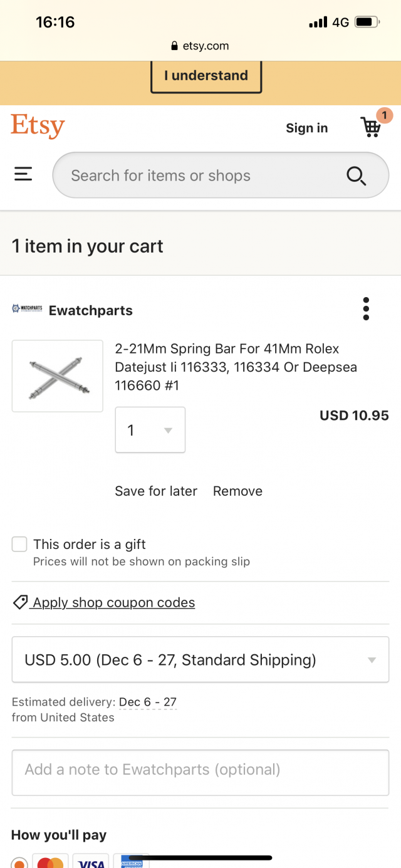Image resolution: width=401 pixels, height=868 pixels.
Task: Click the coupon tag icon
Action: (x=20, y=602)
